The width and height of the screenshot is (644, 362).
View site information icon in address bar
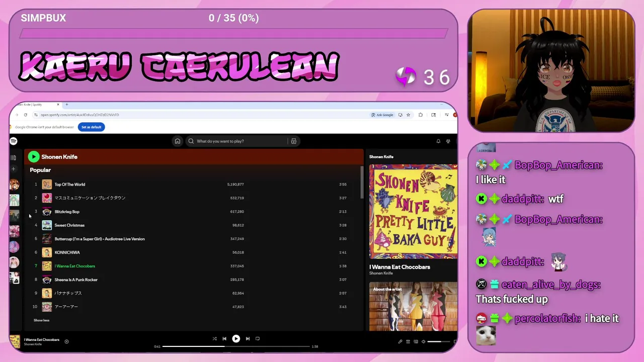36,115
